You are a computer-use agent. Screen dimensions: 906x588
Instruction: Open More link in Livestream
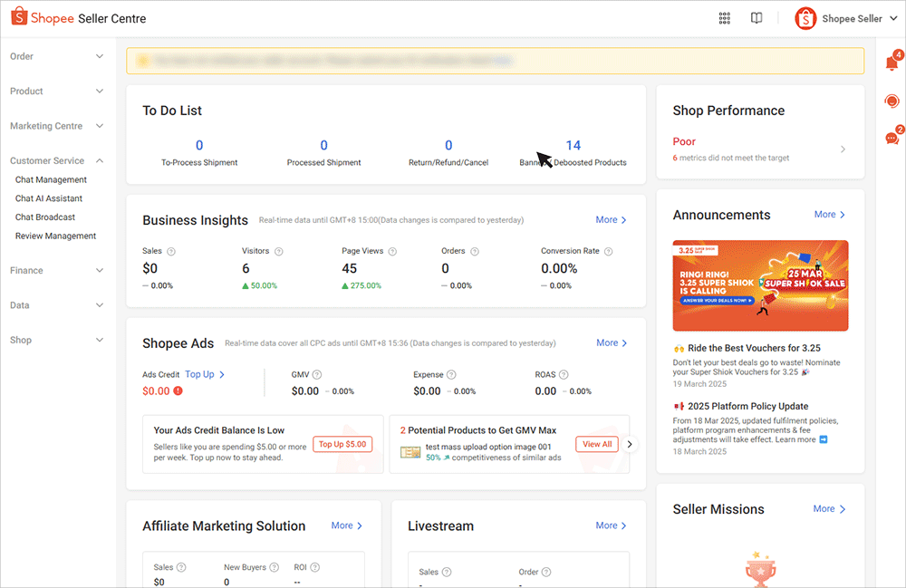pyautogui.click(x=611, y=525)
